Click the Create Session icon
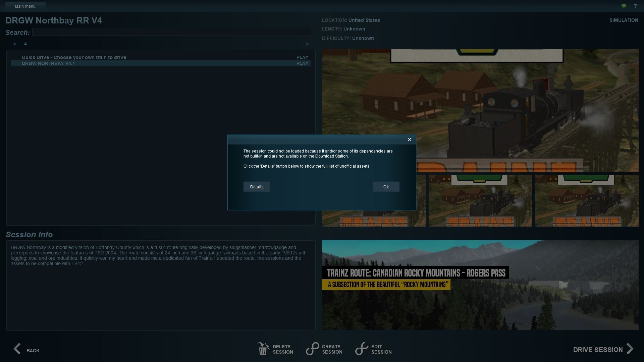Screen dimensions: 644x362 (312, 349)
